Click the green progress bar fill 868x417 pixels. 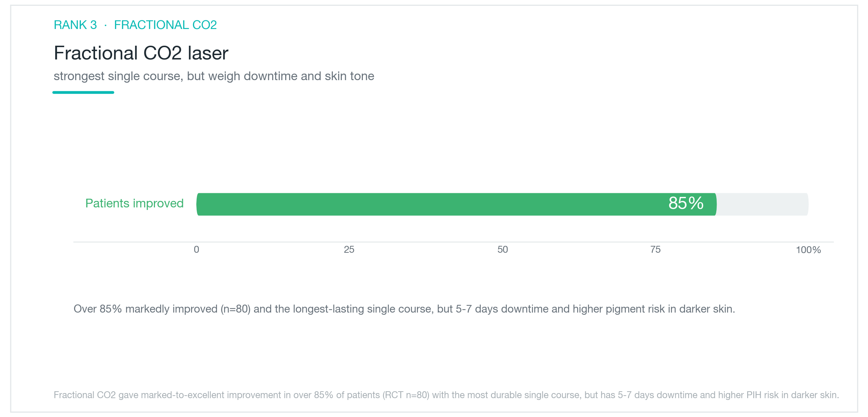point(456,204)
